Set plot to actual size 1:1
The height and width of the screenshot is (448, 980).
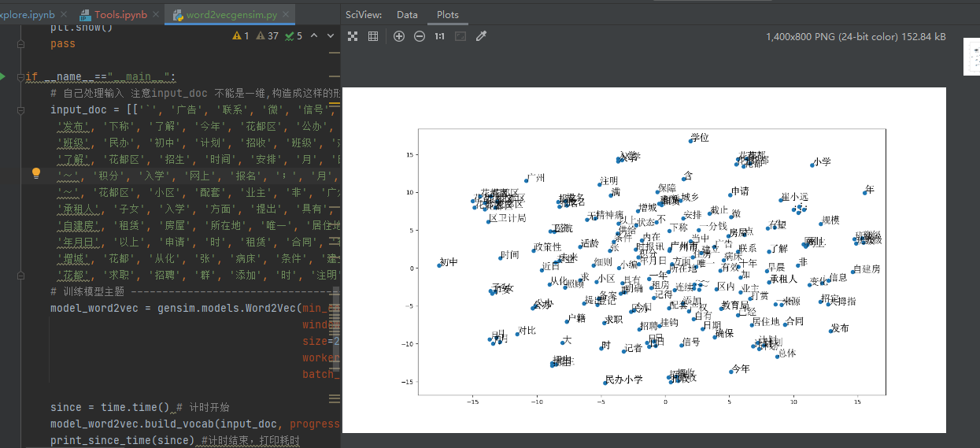coord(440,36)
